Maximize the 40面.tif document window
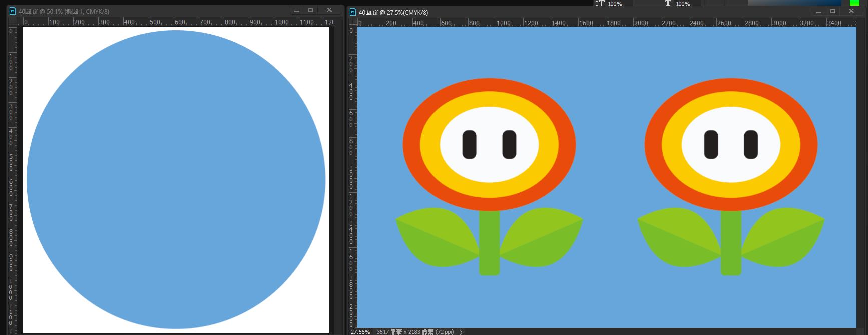Image resolution: width=868 pixels, height=335 pixels. pyautogui.click(x=833, y=11)
